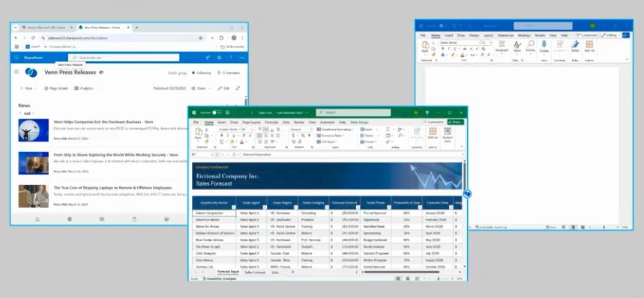Click Excel Comments button
The image size is (644, 298).
[x=434, y=122]
